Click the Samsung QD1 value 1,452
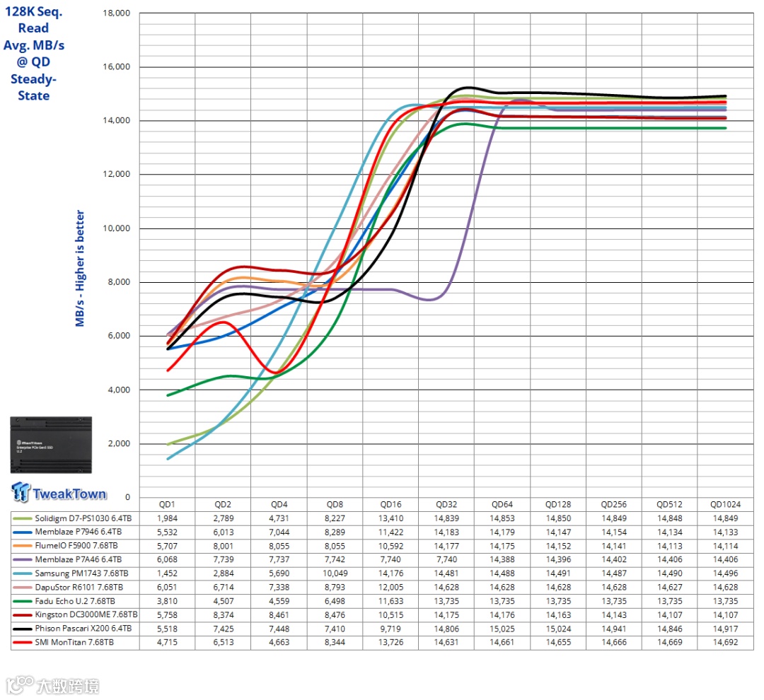The width and height of the screenshot is (764, 700). click(x=167, y=573)
